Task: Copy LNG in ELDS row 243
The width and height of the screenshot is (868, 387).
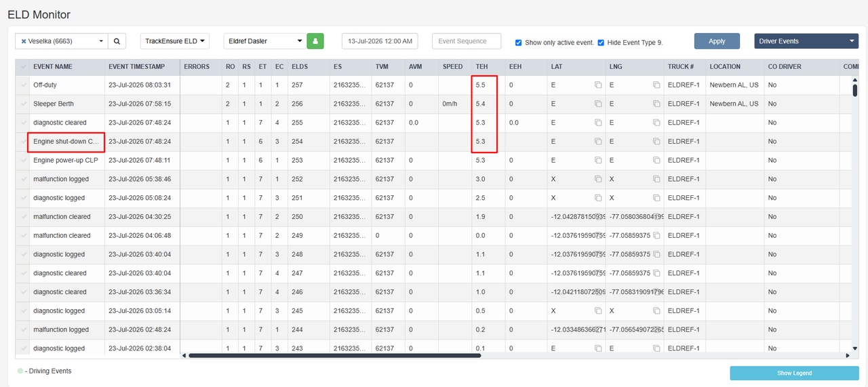Action: pos(656,348)
